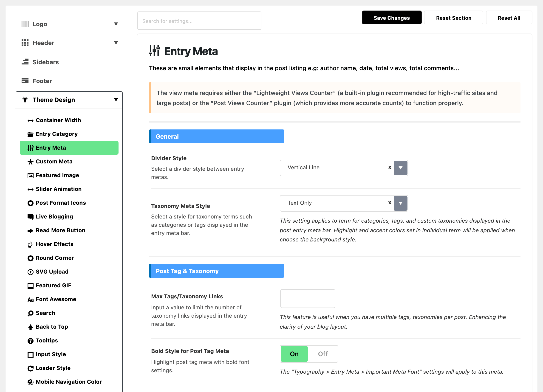Click the Back to Top arrow icon

coord(30,327)
